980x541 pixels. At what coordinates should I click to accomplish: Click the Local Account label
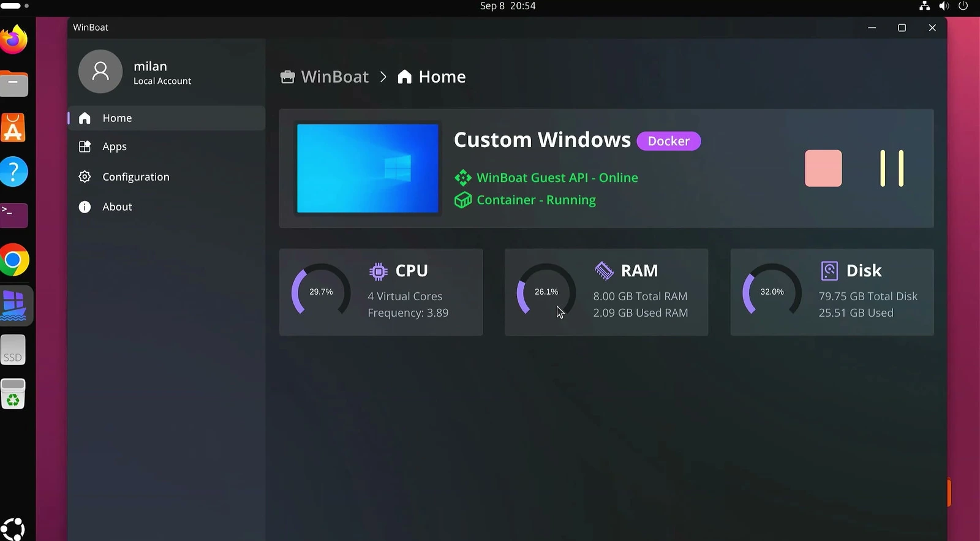(x=162, y=81)
